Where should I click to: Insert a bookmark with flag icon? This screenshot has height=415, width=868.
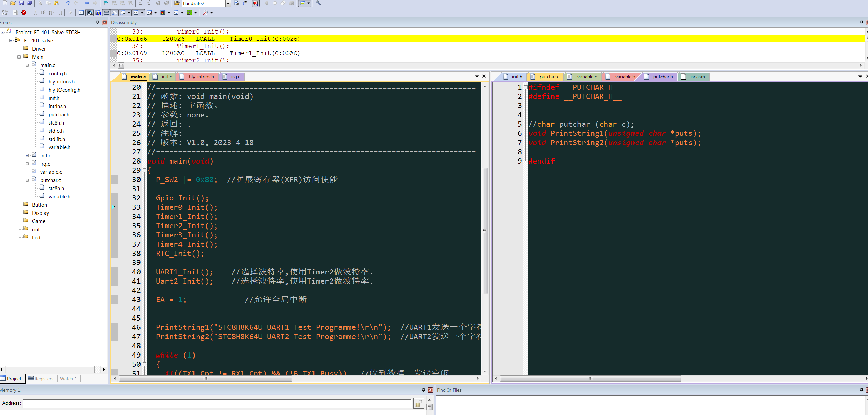106,3
